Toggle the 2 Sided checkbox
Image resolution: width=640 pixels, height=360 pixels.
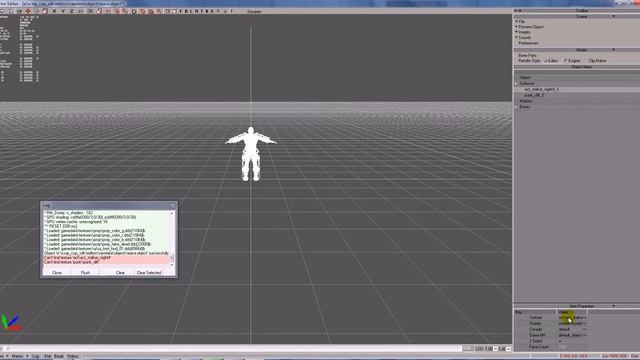tap(560, 341)
